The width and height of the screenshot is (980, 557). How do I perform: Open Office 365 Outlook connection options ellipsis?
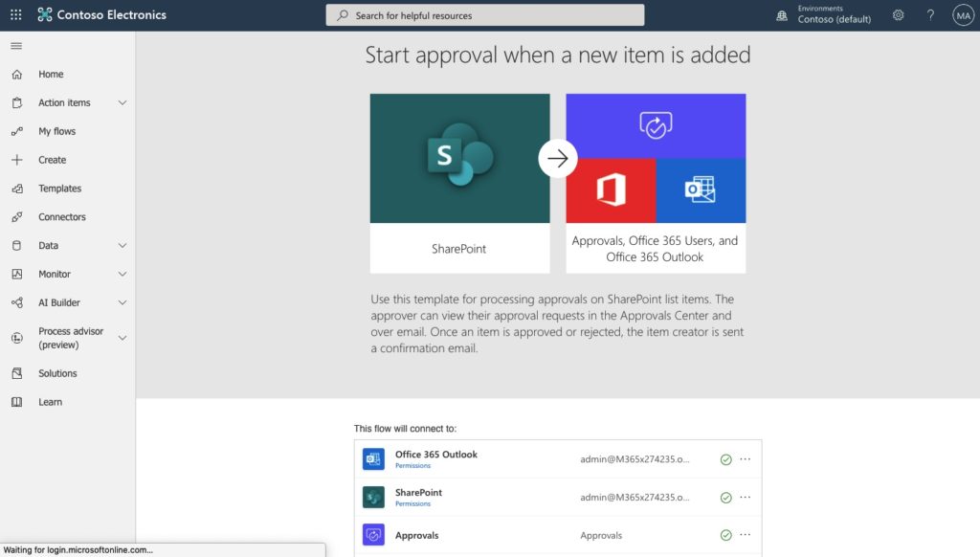click(745, 458)
